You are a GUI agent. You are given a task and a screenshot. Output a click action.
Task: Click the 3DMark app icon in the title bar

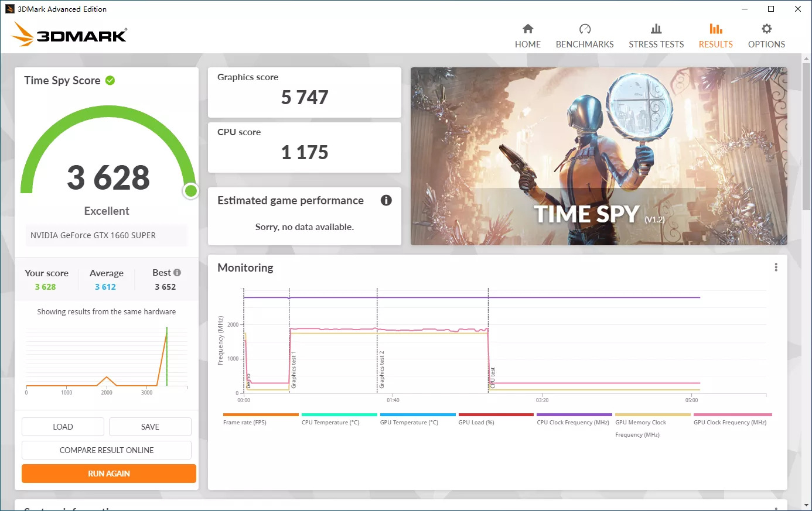coord(9,9)
